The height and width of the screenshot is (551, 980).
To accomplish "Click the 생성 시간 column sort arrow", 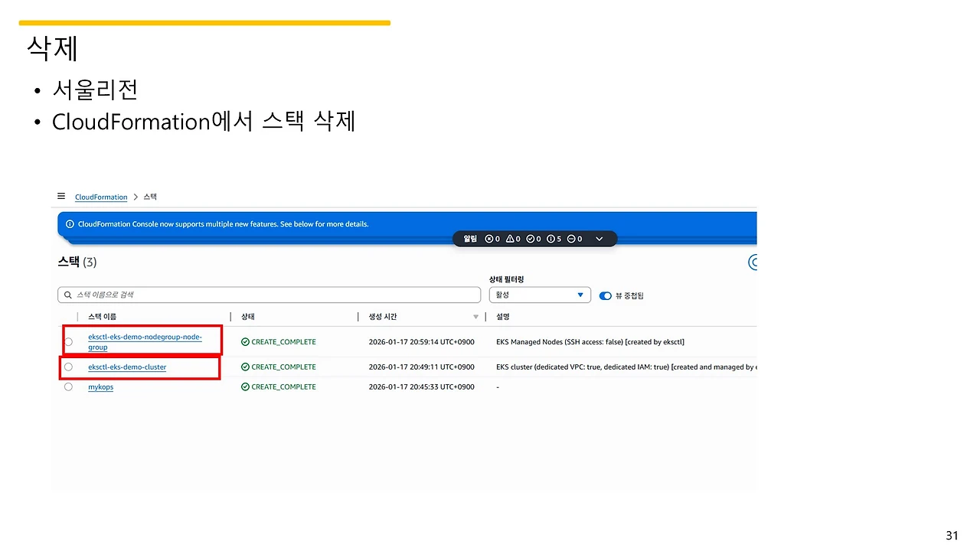I will (475, 316).
